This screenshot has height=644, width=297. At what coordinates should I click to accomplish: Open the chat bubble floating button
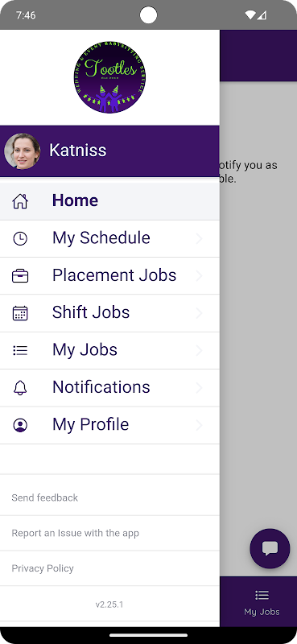point(270,548)
